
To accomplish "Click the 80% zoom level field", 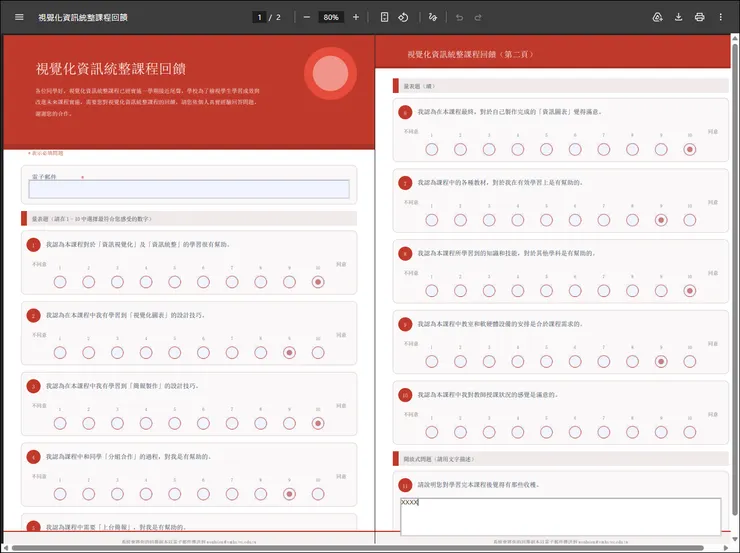I will tap(331, 17).
